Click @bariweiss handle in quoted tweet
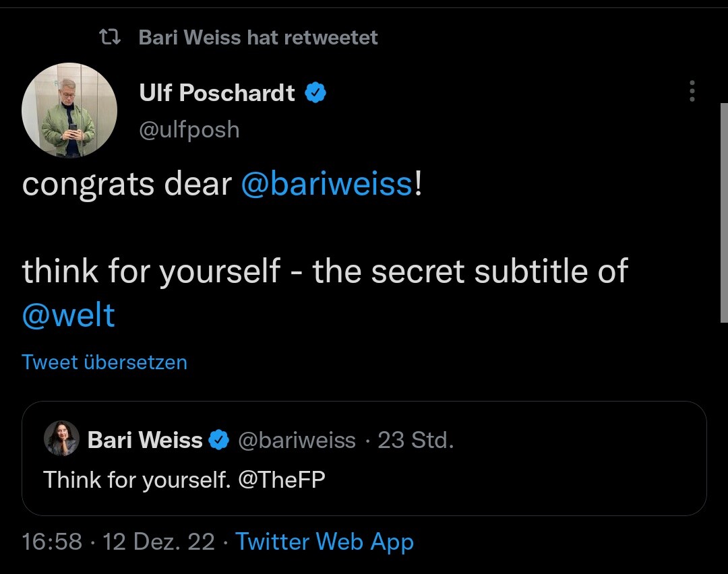The height and width of the screenshot is (574, 728). click(x=297, y=441)
